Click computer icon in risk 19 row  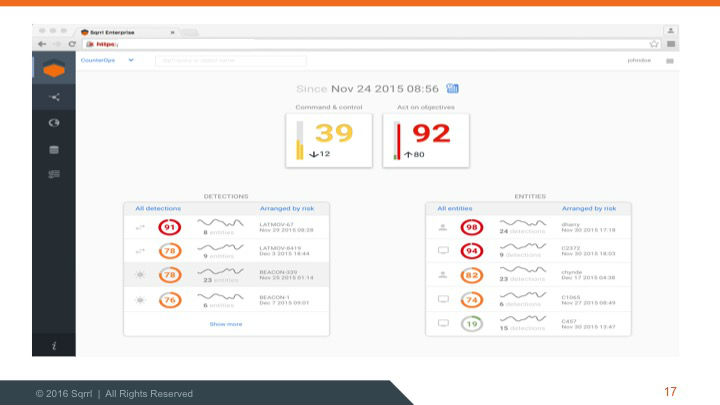pyautogui.click(x=443, y=323)
